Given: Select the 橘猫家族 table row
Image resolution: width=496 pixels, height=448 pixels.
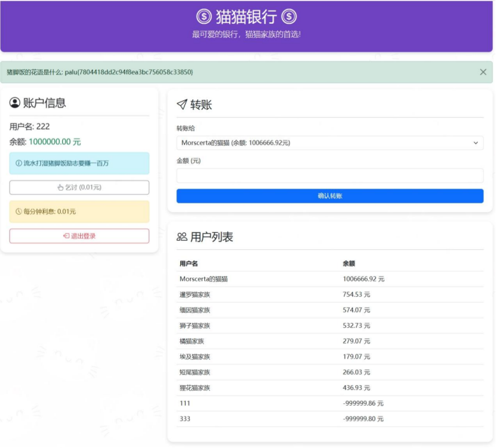Looking at the screenshot, I should [329, 341].
